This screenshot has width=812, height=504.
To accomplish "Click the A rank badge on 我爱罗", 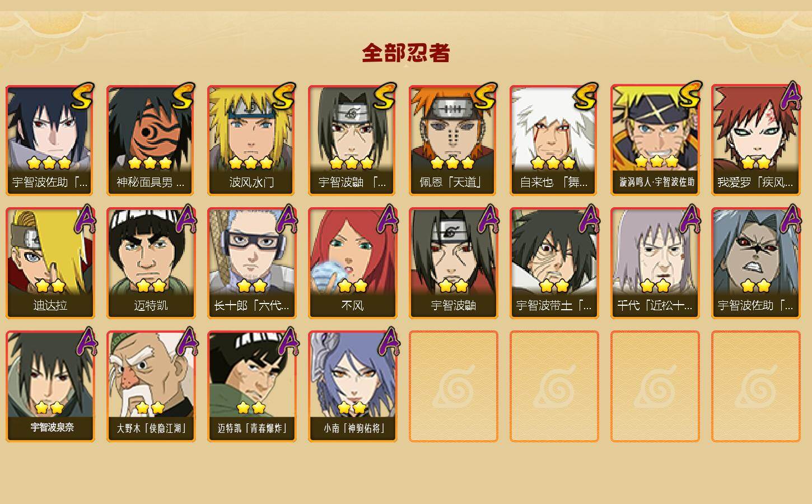I will click(x=791, y=96).
